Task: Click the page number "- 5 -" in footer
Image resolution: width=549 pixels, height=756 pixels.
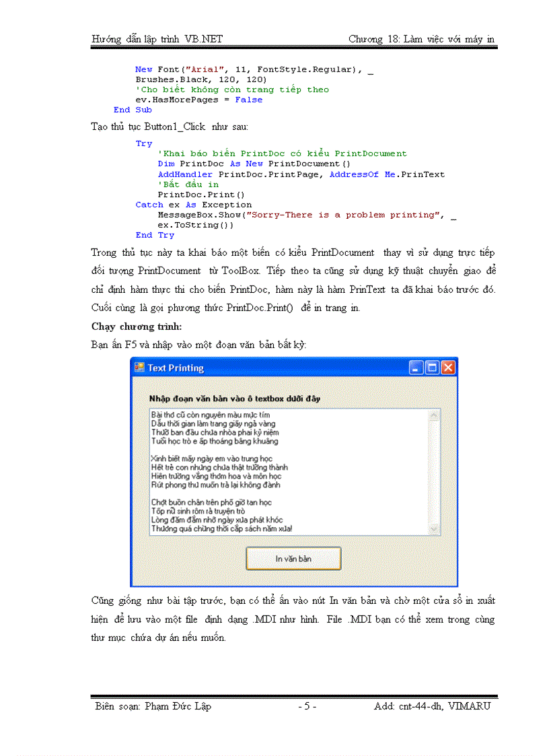Action: coord(306,706)
